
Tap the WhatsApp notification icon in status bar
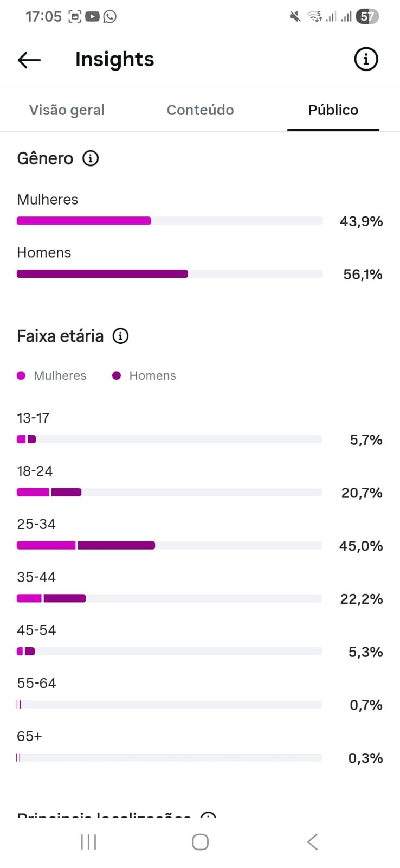110,17
